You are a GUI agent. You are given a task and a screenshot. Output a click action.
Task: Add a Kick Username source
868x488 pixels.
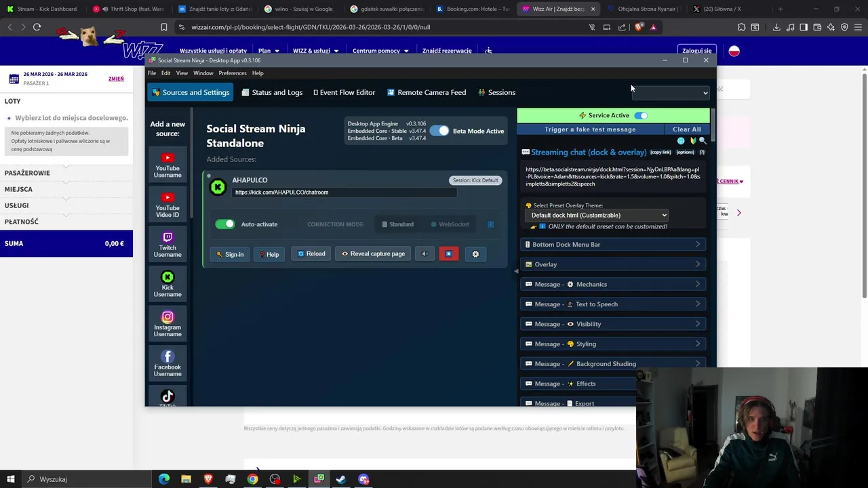click(167, 284)
